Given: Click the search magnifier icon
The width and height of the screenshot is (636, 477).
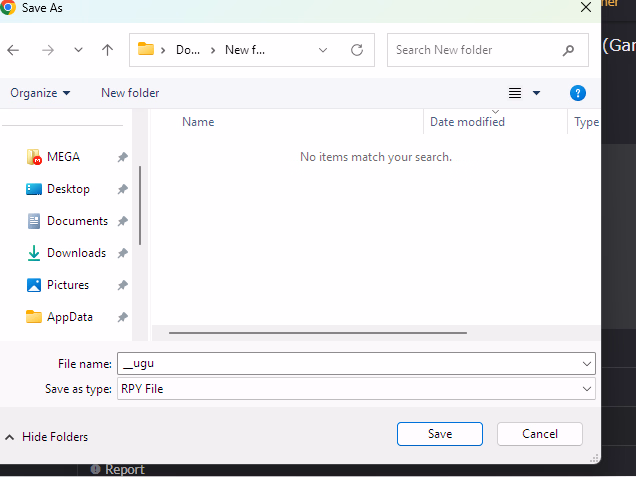Looking at the screenshot, I should pyautogui.click(x=569, y=50).
